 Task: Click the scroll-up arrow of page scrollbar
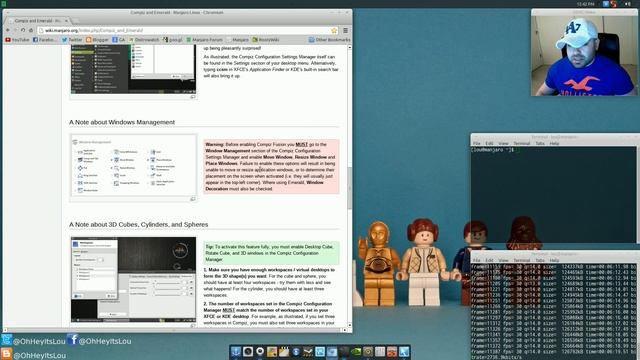pyautogui.click(x=349, y=48)
